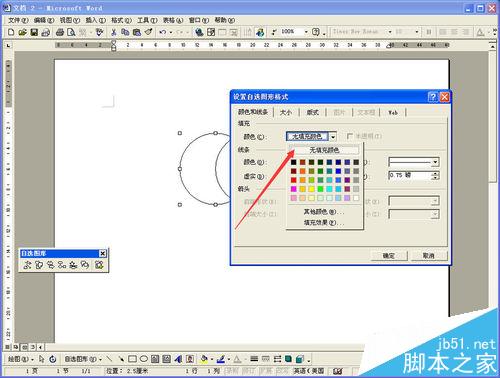Click the Paste clipboard icon

[137, 32]
